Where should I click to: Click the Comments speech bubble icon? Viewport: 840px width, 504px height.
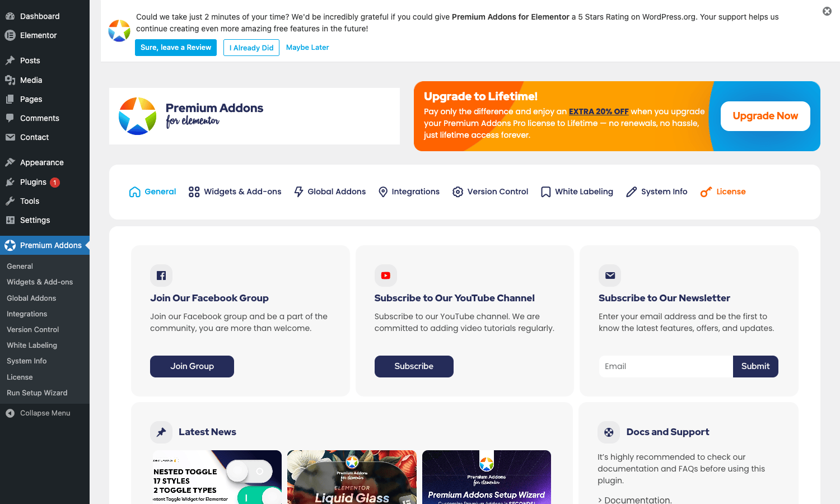pyautogui.click(x=10, y=118)
